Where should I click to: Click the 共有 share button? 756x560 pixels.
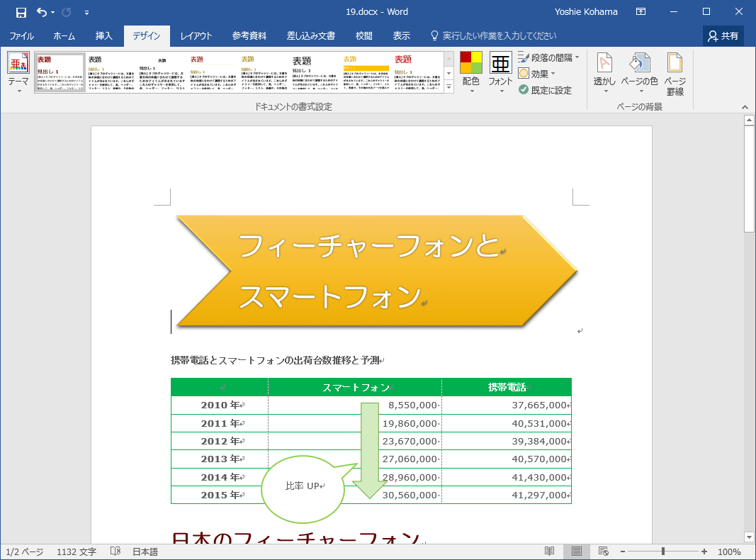pyautogui.click(x=723, y=36)
